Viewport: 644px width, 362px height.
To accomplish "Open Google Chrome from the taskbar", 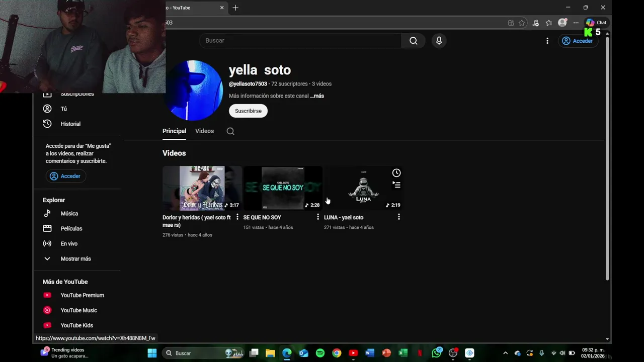I will click(337, 353).
